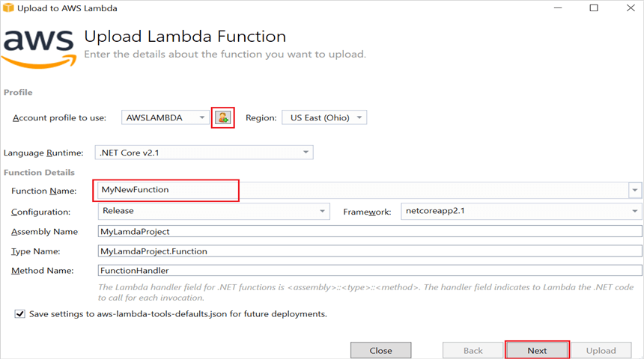
Task: Click the Upload button
Action: click(x=601, y=350)
